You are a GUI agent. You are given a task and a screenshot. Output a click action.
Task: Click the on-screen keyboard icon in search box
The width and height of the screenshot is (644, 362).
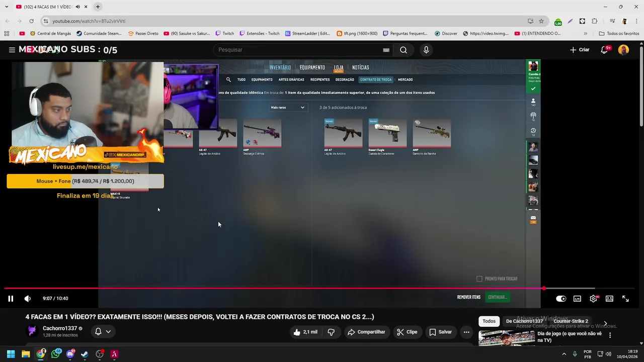[386, 50]
